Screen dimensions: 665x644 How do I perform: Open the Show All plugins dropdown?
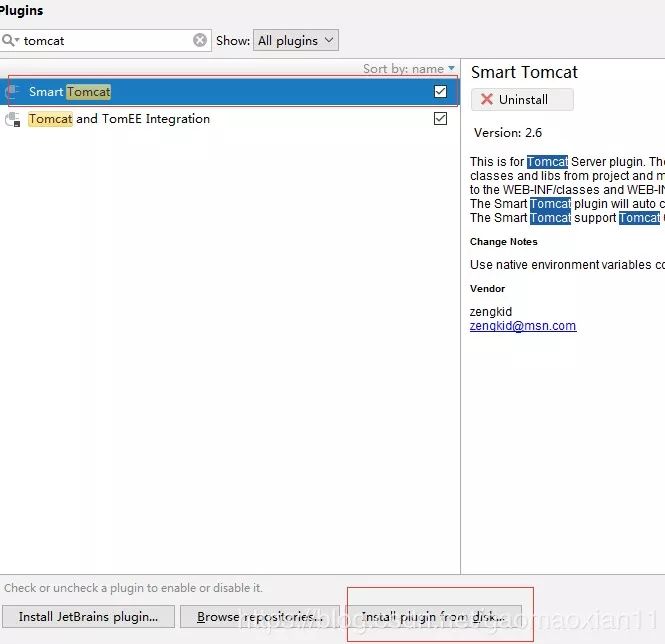pos(296,40)
